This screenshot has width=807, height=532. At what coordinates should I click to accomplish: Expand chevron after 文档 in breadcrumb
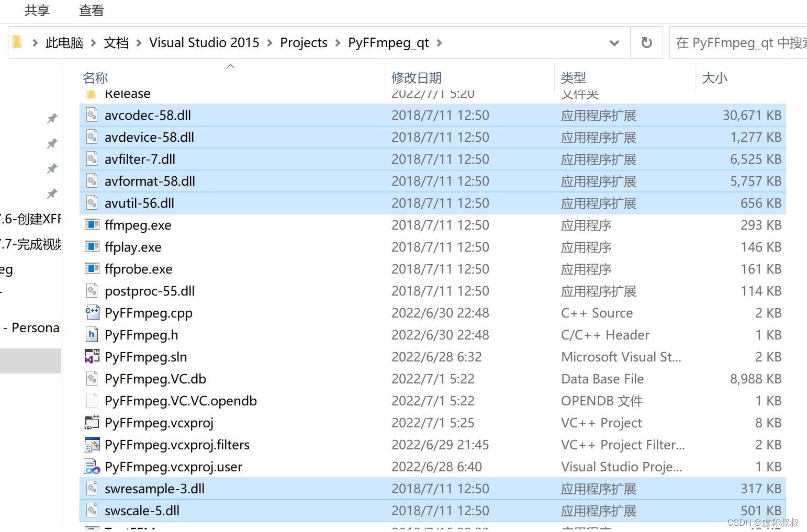[x=139, y=43]
